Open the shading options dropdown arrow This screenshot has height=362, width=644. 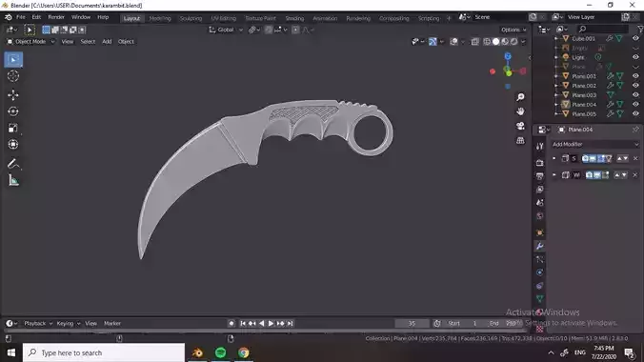pyautogui.click(x=523, y=42)
